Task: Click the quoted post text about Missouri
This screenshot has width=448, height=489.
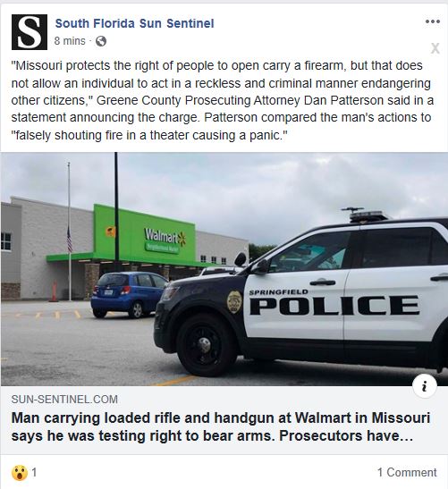Action: [x=223, y=100]
